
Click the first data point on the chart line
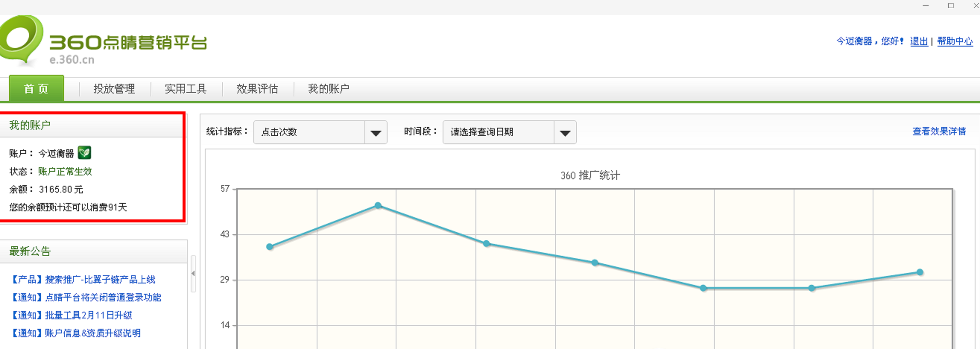pos(270,247)
